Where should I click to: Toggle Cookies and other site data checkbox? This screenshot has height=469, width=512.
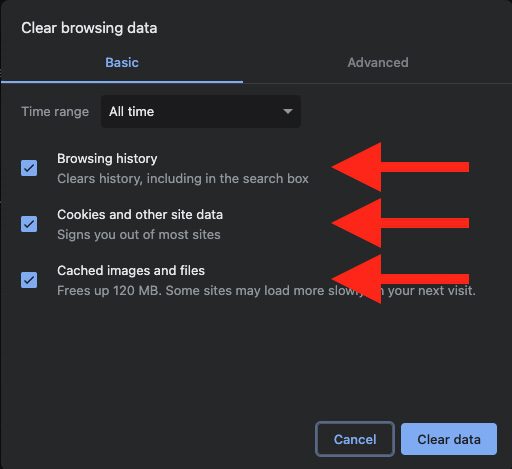[x=29, y=224]
